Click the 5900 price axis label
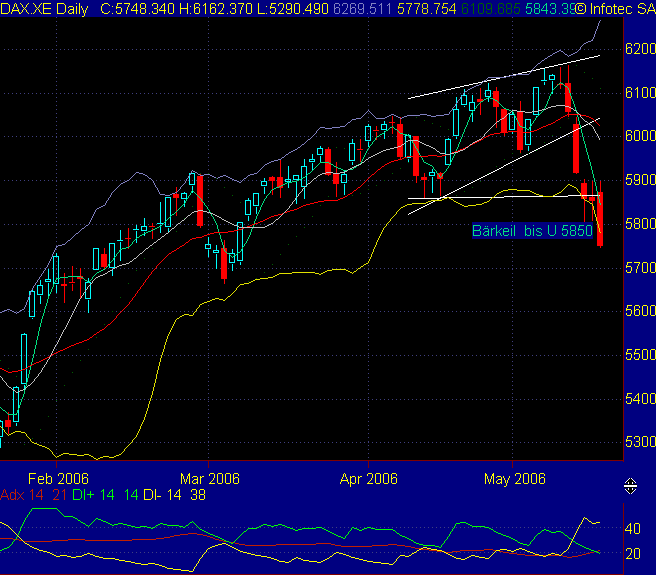This screenshot has width=656, height=575. (640, 180)
